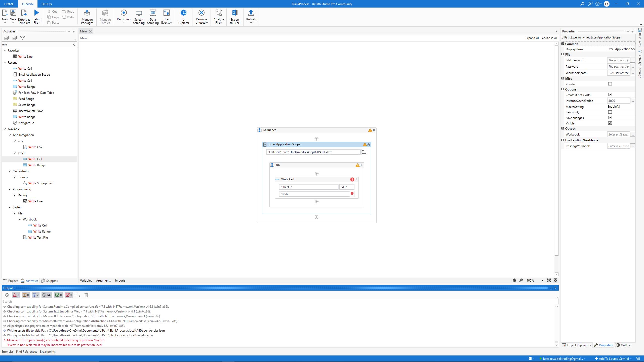
Task: Switch to the DEBUG ribbon tab
Action: coord(47,4)
